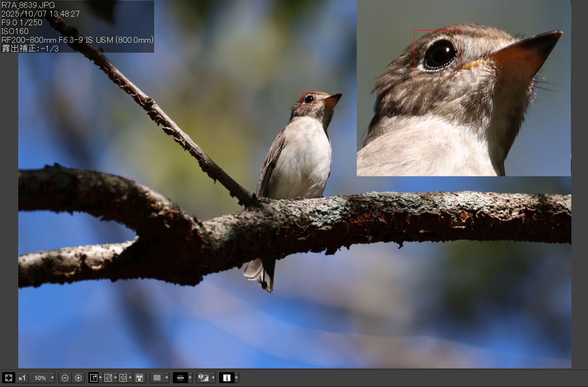
Task: Toggle the grid overlay display
Action: click(157, 378)
